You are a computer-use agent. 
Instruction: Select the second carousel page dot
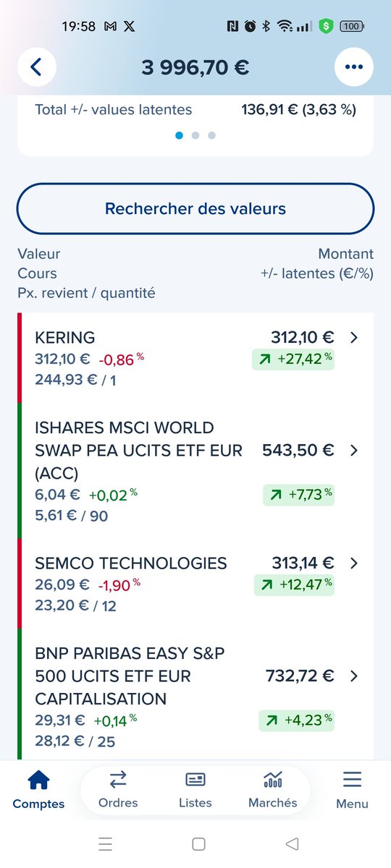click(195, 135)
